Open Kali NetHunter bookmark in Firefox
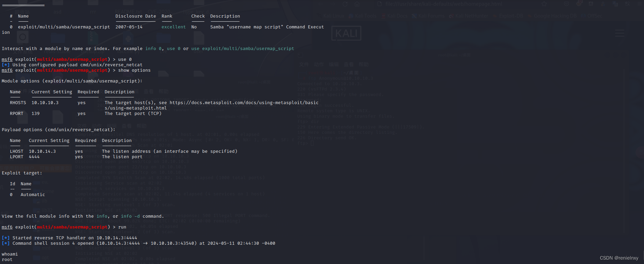 tap(469, 16)
